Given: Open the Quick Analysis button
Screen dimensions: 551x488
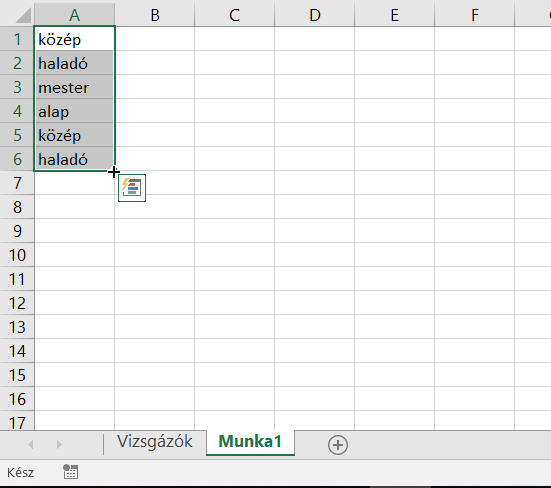Looking at the screenshot, I should pos(132,188).
